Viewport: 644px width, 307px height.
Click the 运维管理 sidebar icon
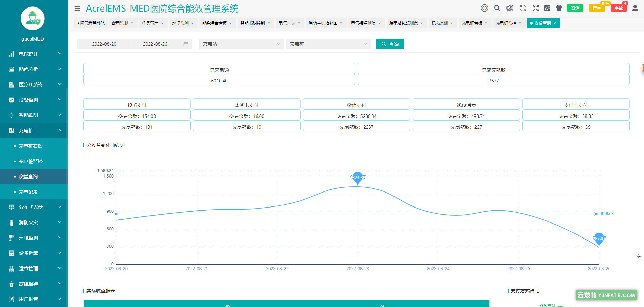coord(11,268)
